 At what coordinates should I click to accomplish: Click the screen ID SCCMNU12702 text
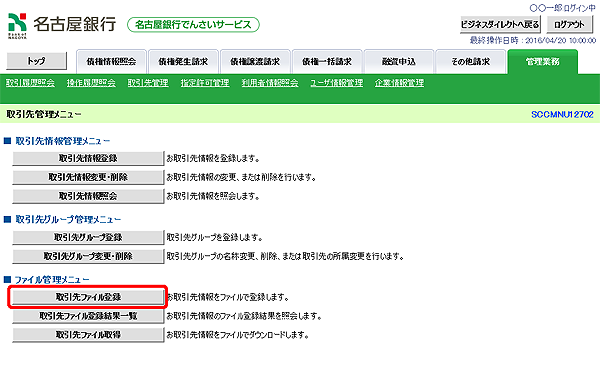(x=562, y=114)
